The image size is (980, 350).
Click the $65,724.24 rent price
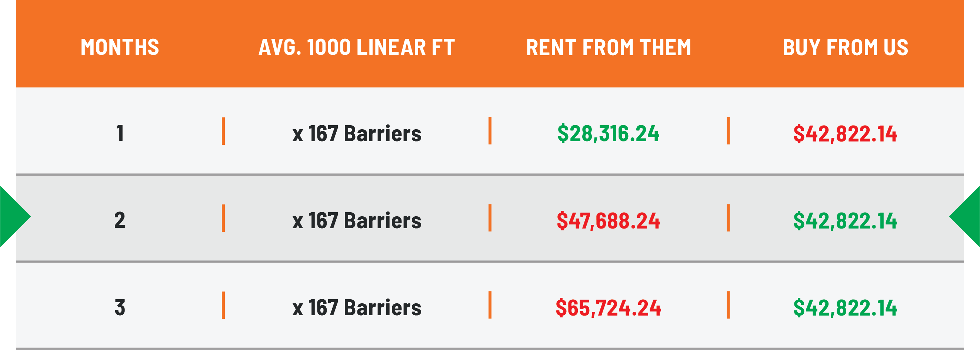[608, 307]
